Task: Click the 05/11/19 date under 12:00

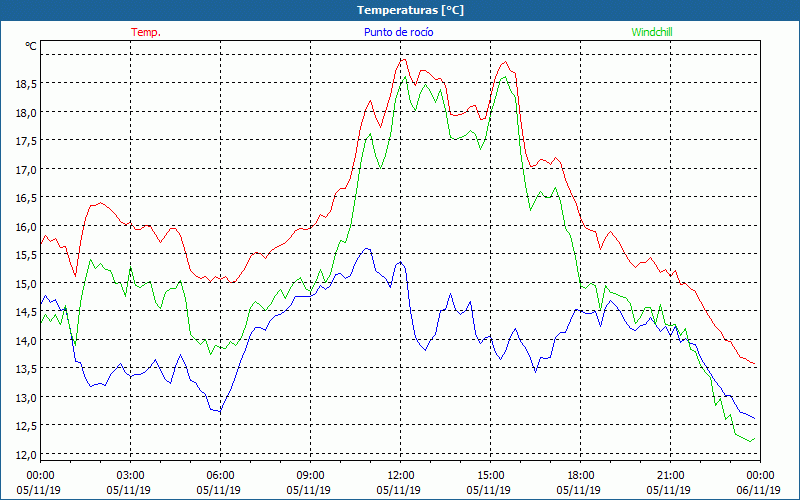Action: (398, 490)
